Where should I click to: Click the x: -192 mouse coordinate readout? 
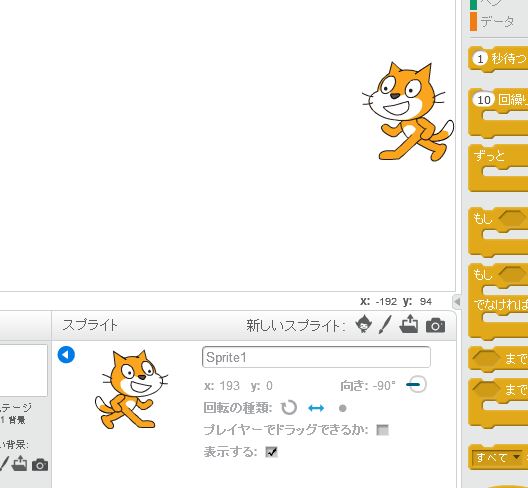click(x=378, y=301)
